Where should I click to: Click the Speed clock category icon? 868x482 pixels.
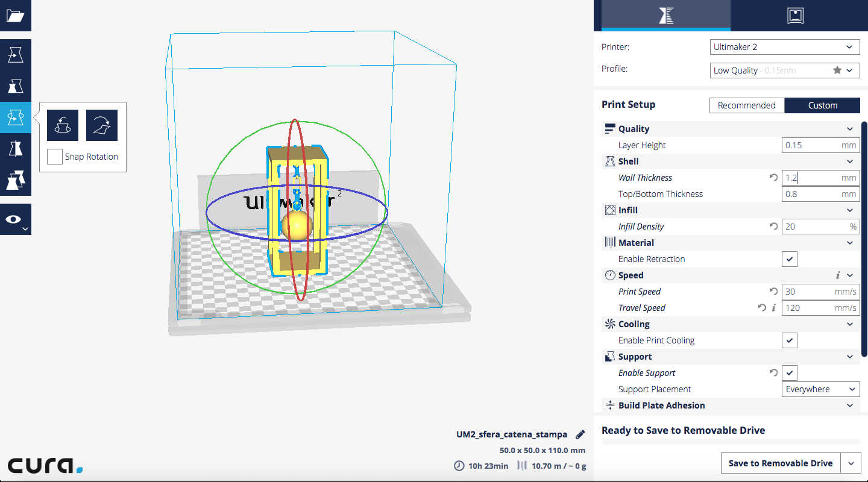609,275
